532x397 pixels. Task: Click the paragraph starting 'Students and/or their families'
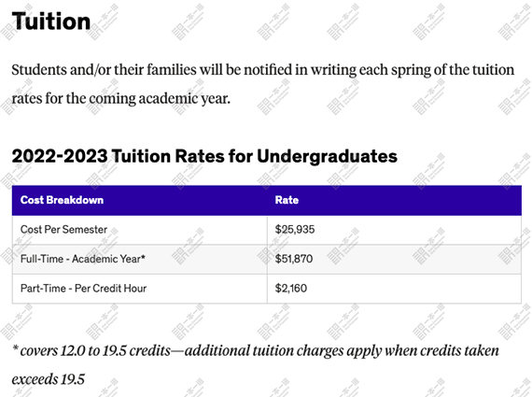(x=263, y=84)
